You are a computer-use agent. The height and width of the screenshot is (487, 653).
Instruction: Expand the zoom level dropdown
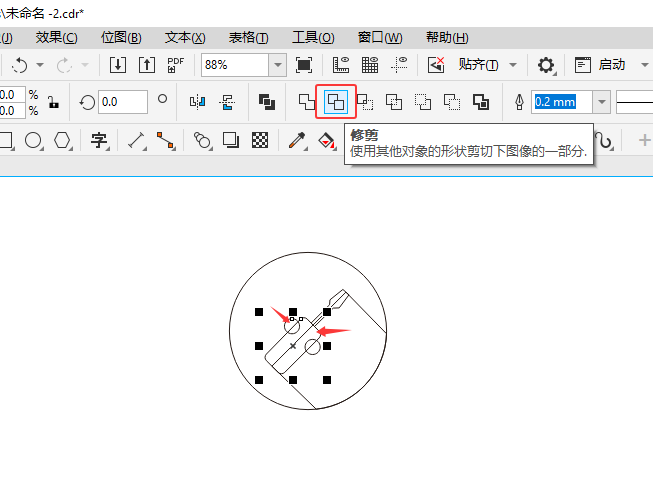click(277, 65)
